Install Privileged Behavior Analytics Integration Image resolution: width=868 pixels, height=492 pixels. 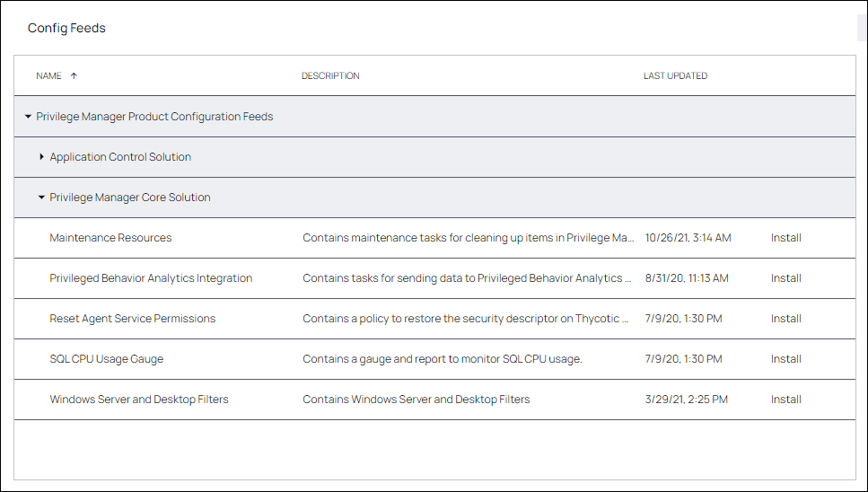point(785,278)
